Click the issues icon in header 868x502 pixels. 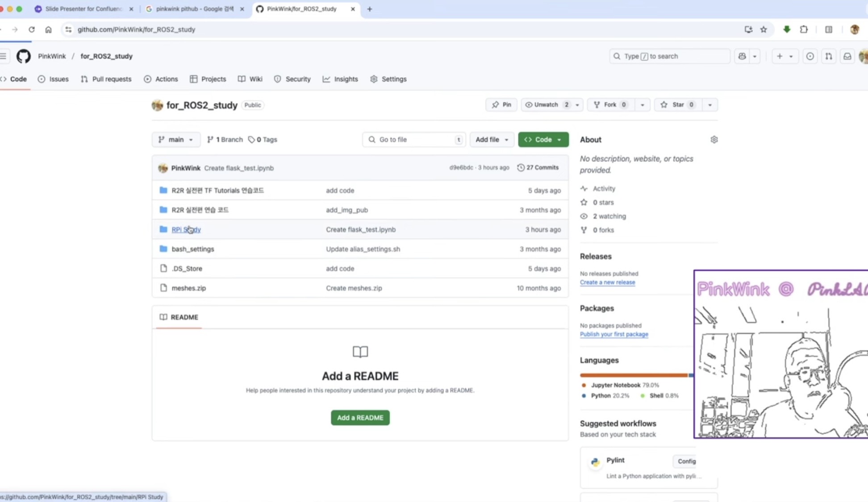pos(810,56)
